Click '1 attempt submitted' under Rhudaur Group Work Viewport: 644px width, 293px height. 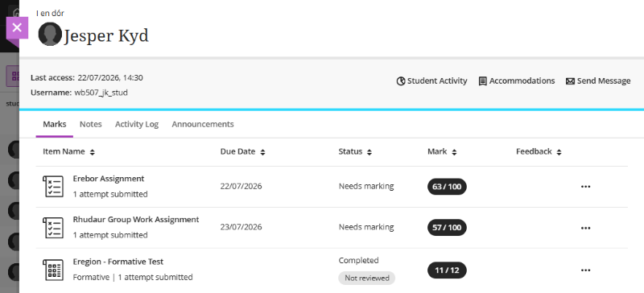point(110,235)
